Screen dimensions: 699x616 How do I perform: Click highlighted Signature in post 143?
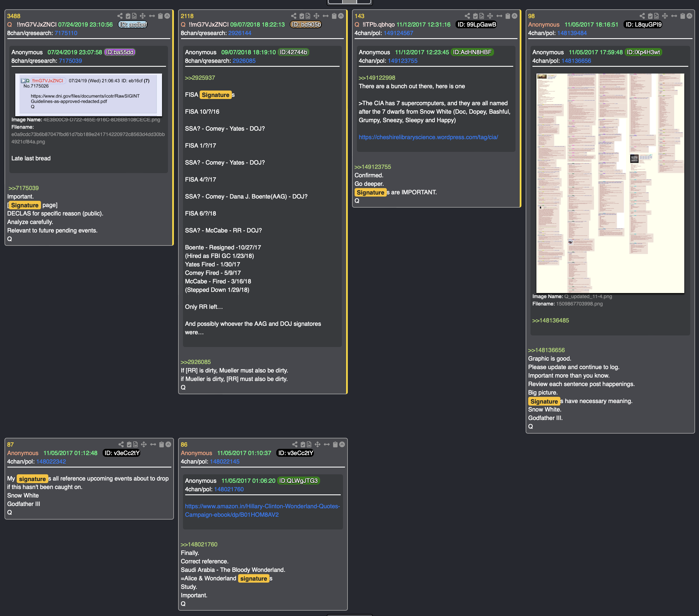tap(370, 193)
